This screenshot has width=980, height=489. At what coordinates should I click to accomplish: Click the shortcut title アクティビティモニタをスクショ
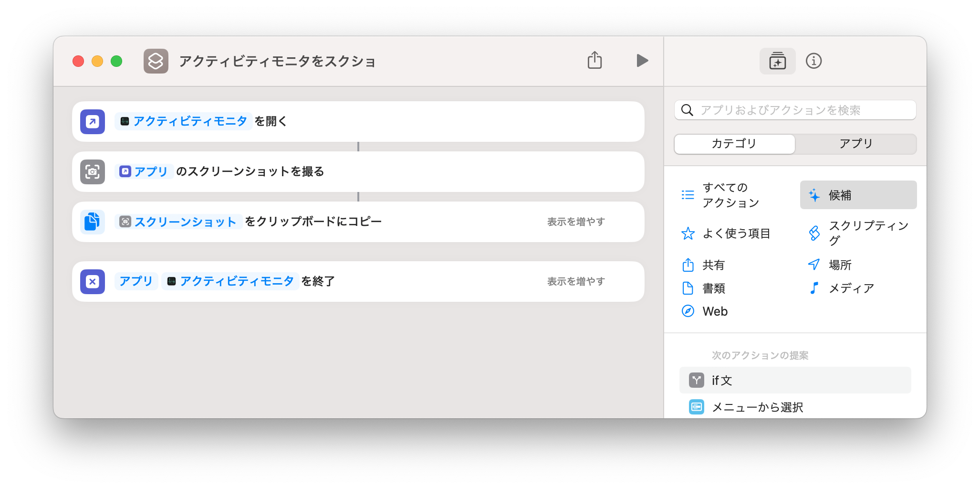tap(277, 62)
